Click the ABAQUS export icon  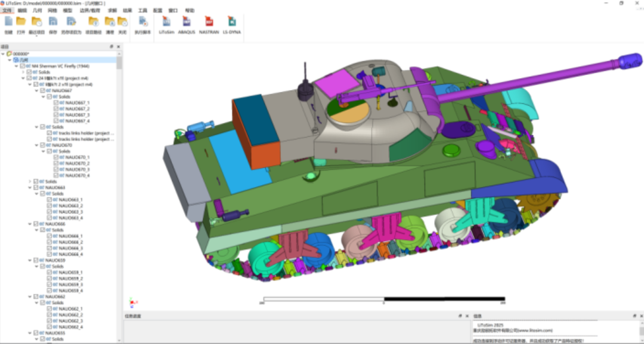[187, 21]
